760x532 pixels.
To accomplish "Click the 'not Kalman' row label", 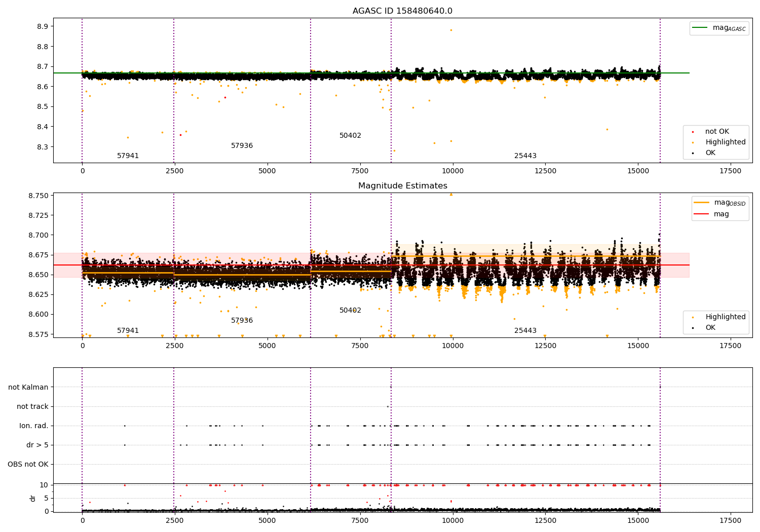I will tap(28, 387).
